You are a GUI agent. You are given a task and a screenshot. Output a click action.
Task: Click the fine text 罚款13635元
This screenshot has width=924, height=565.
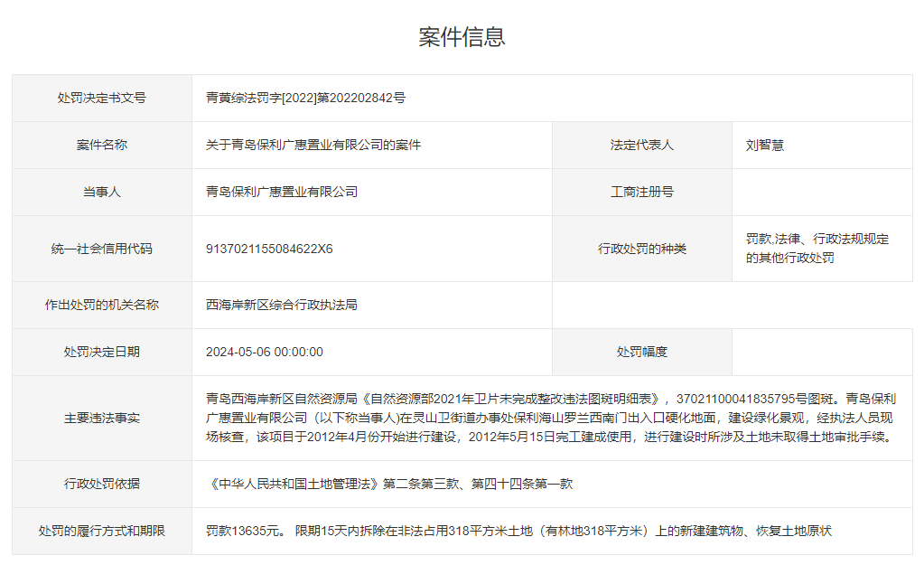244,531
